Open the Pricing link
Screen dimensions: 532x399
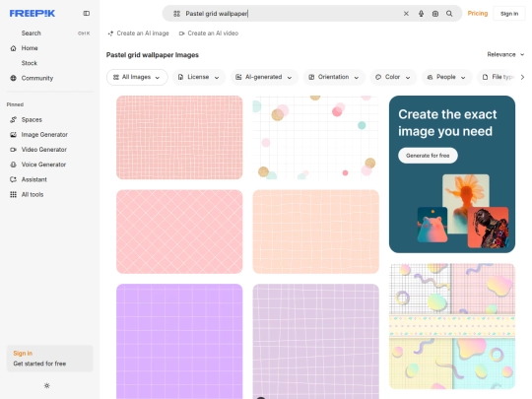pos(478,14)
